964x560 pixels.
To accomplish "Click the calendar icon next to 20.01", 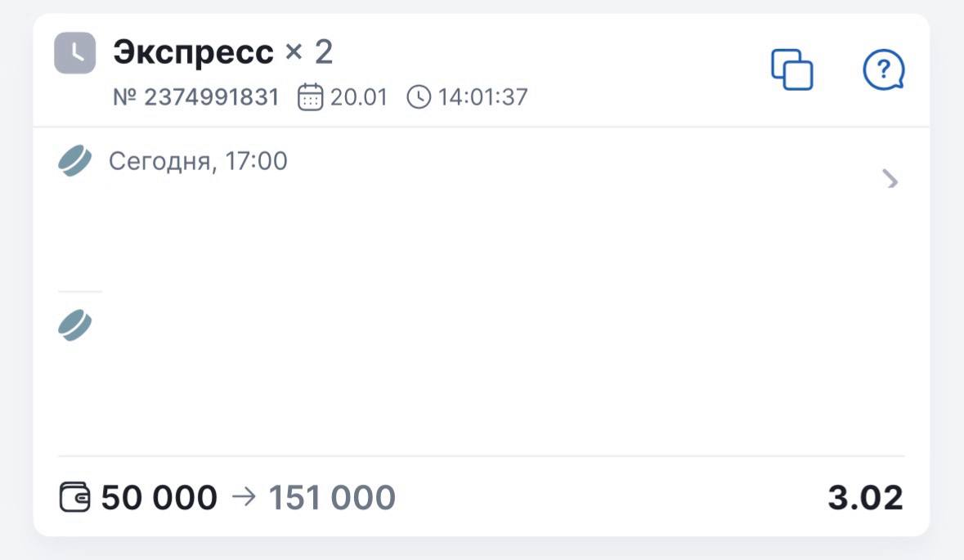I will coord(310,98).
